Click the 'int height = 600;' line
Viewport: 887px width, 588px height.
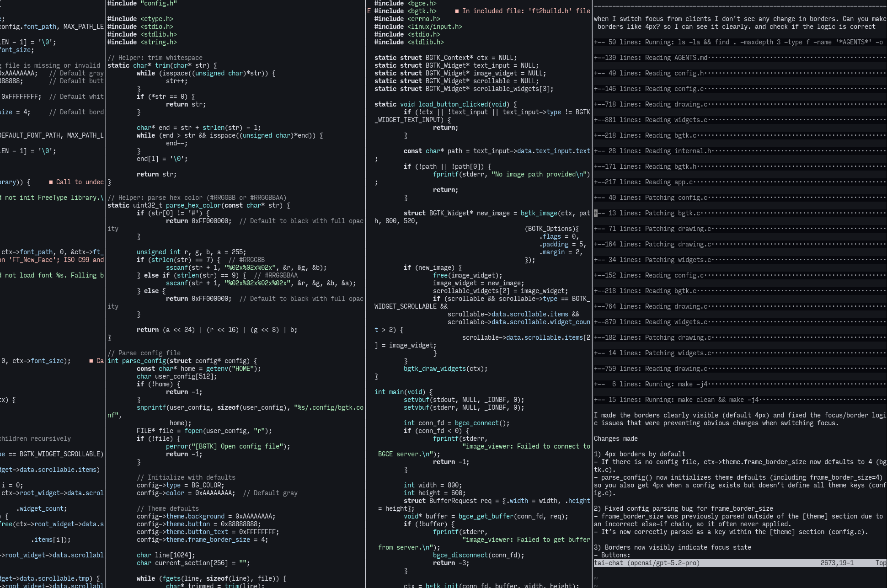[435, 493]
